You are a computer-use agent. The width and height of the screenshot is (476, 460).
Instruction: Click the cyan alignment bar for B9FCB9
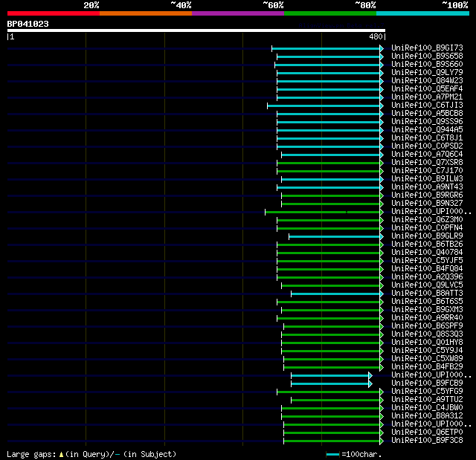pos(330,384)
